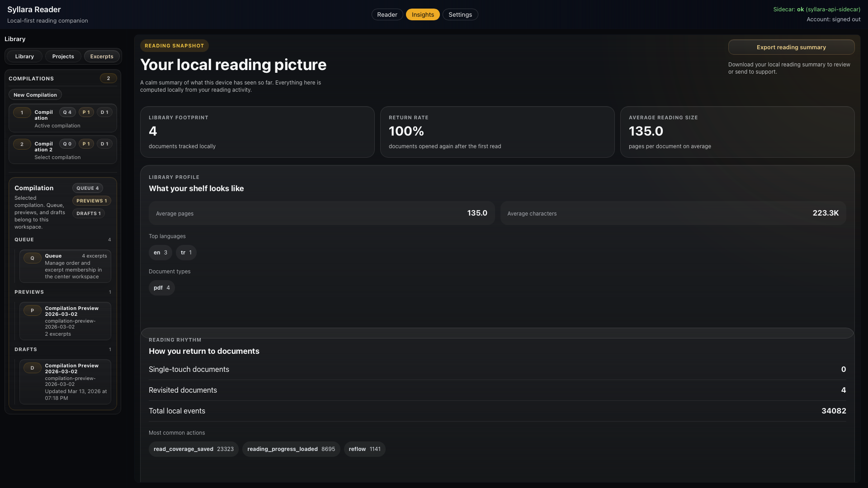The image size is (868, 488).
Task: Click the number 1 badge on Compilation
Action: tap(22, 113)
